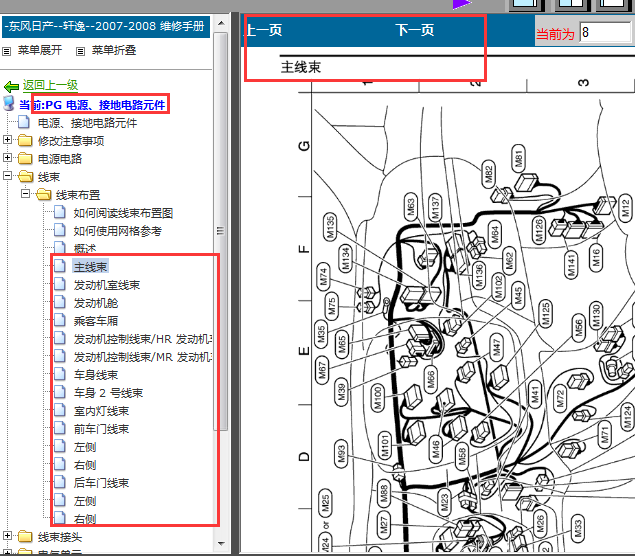Click the document icon beside 发动机舱
The height and width of the screenshot is (556, 635).
(60, 302)
